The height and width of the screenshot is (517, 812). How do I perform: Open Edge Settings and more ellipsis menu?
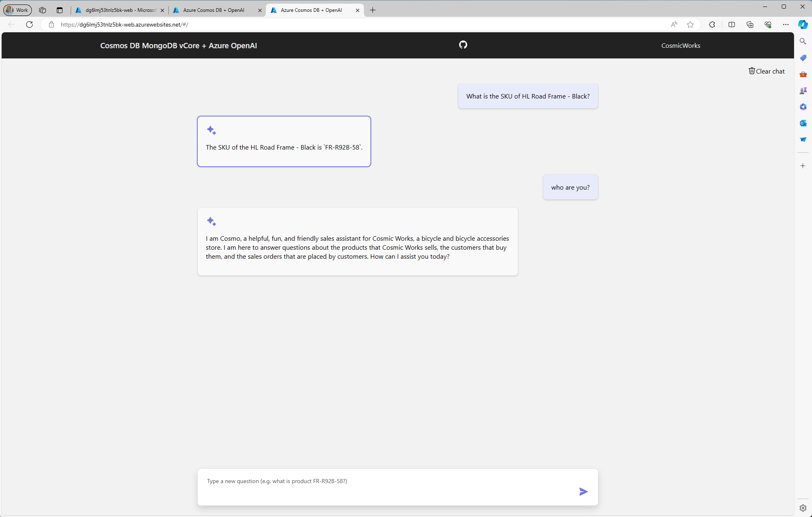785,25
